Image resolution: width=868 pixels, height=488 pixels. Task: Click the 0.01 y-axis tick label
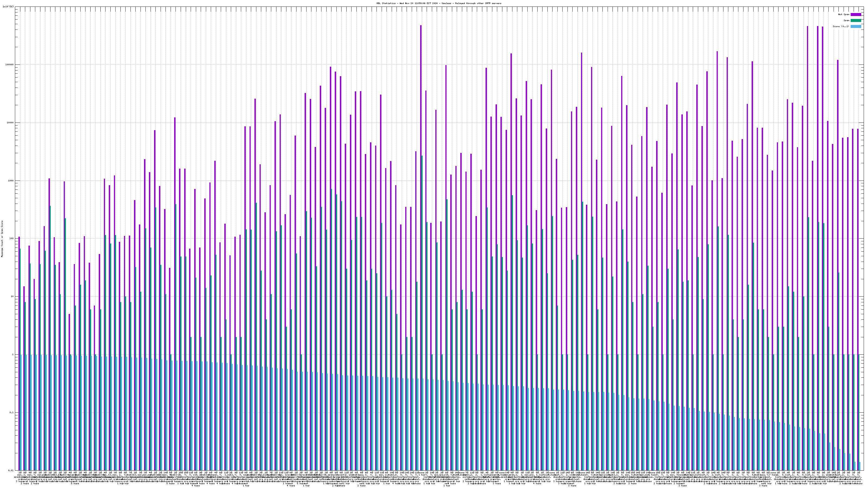click(x=11, y=470)
